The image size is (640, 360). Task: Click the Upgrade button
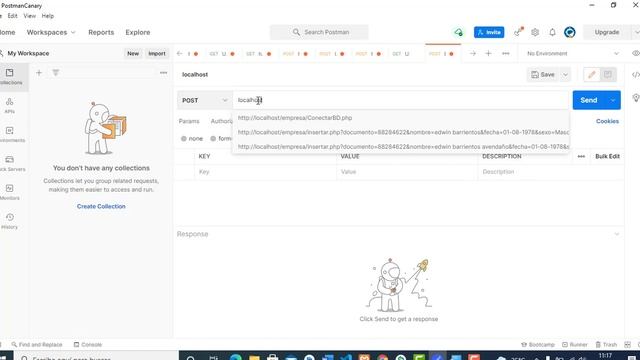tap(607, 32)
